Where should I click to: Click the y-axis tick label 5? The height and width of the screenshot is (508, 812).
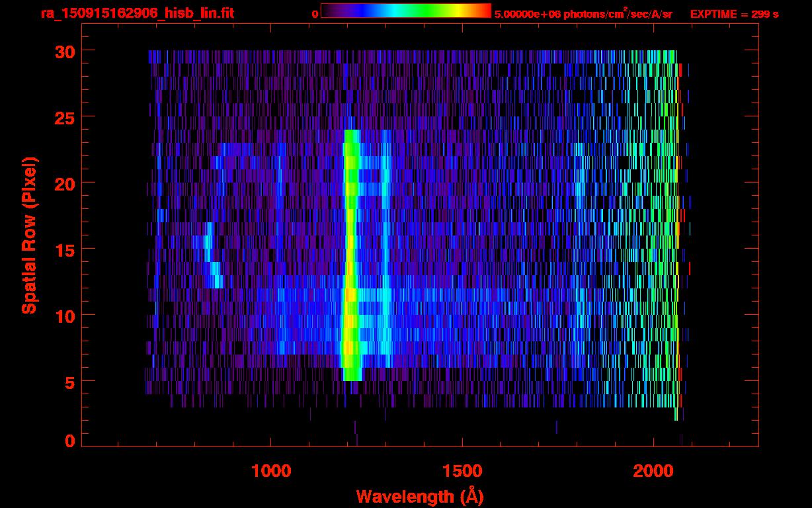coord(69,382)
